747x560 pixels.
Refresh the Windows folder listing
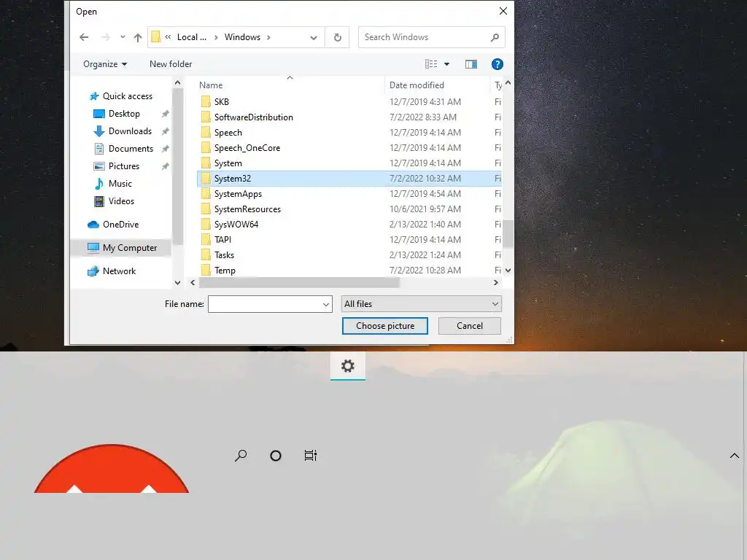click(x=337, y=37)
